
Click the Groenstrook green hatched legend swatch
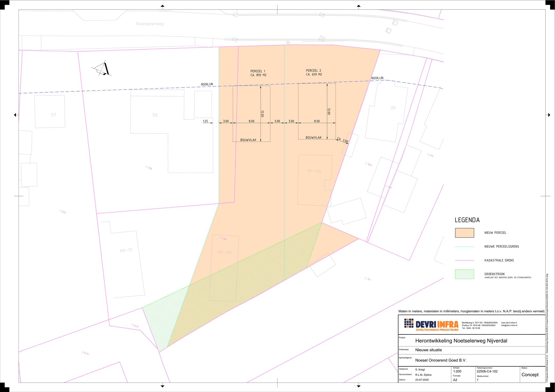[464, 274]
